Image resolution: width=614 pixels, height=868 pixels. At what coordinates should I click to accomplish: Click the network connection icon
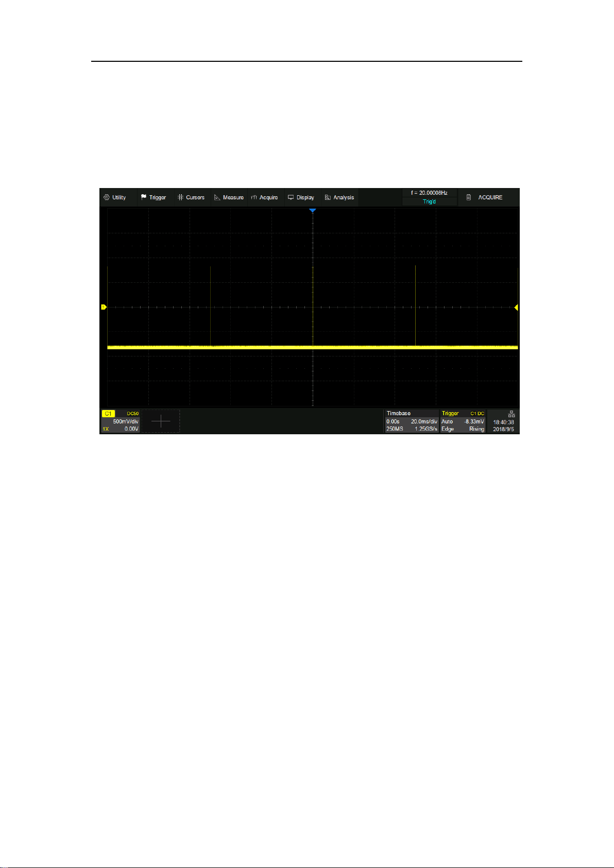511,414
